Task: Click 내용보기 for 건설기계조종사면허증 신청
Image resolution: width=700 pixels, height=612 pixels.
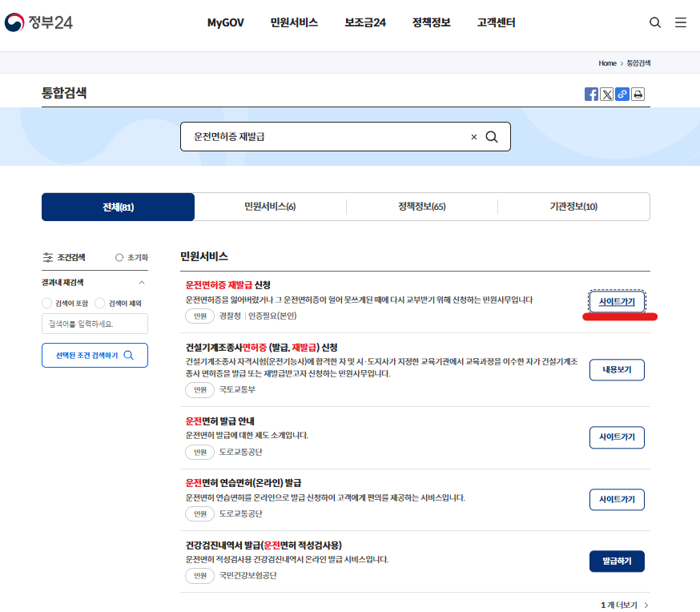Action: click(616, 369)
